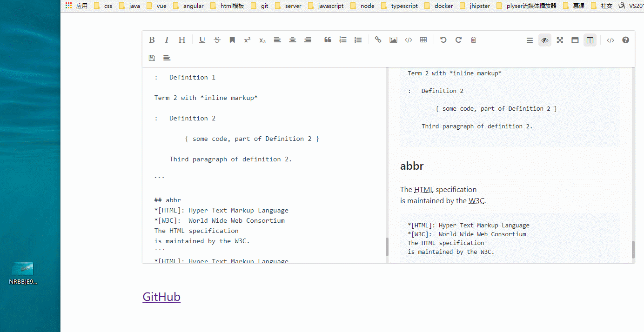644x332 pixels.
Task: Toggle the navigation outline panel
Action: coord(530,40)
